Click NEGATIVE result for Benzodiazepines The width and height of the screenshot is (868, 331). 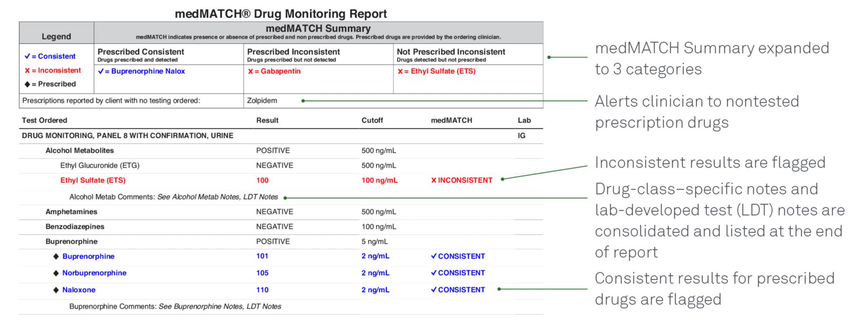click(275, 226)
